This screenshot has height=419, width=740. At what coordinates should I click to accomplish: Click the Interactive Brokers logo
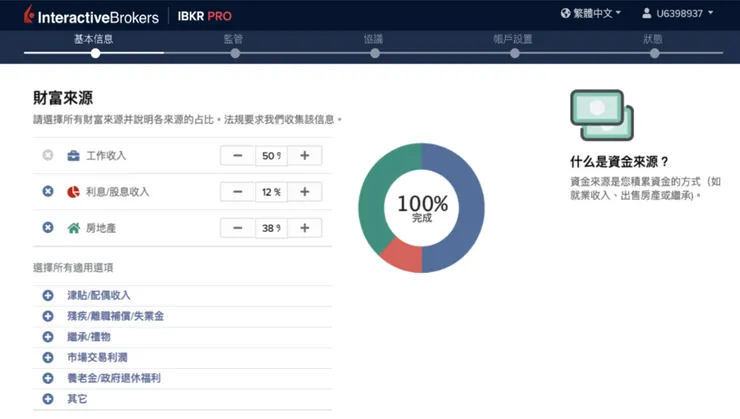(x=91, y=16)
